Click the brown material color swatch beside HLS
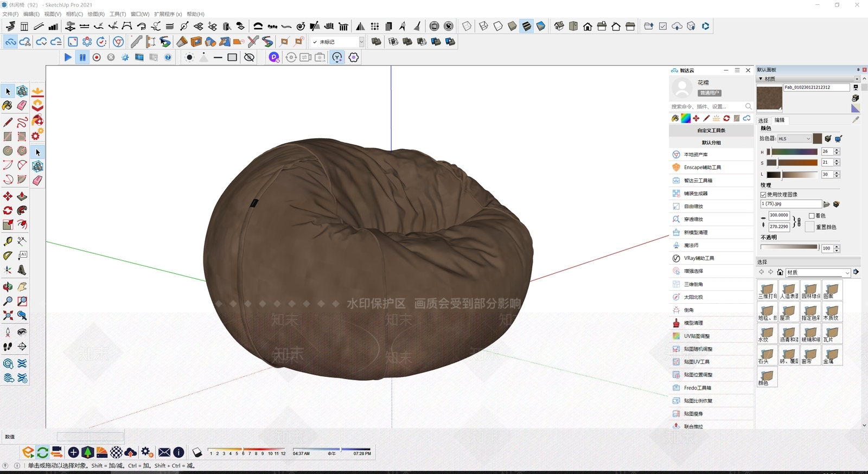 click(818, 139)
